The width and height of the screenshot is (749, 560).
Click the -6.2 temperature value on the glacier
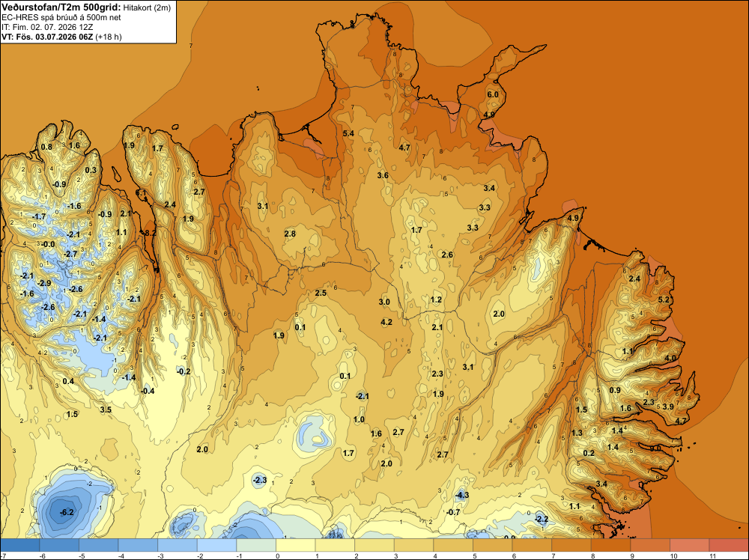click(67, 512)
